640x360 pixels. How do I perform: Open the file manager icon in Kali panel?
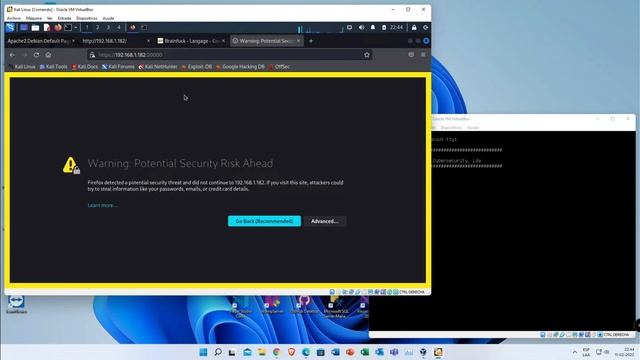tap(36, 28)
